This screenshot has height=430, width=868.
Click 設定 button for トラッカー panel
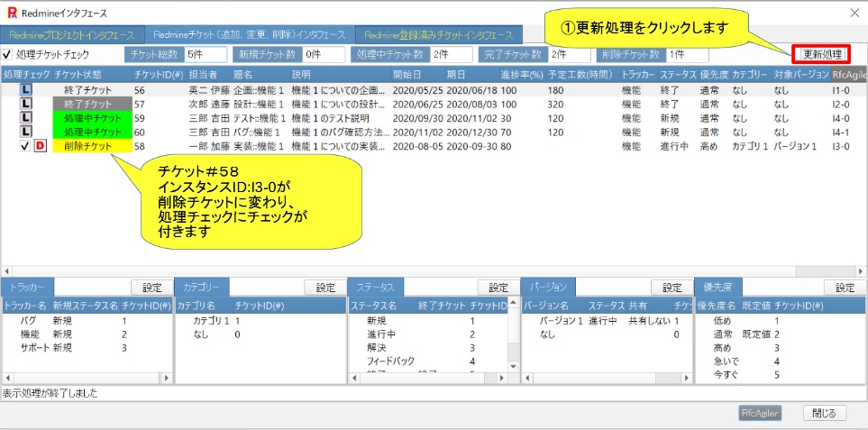(151, 288)
